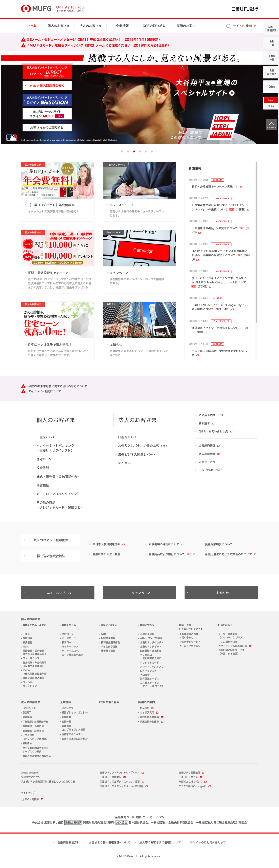Go to the ホーム tab
The height and width of the screenshot is (868, 279).
[32, 26]
